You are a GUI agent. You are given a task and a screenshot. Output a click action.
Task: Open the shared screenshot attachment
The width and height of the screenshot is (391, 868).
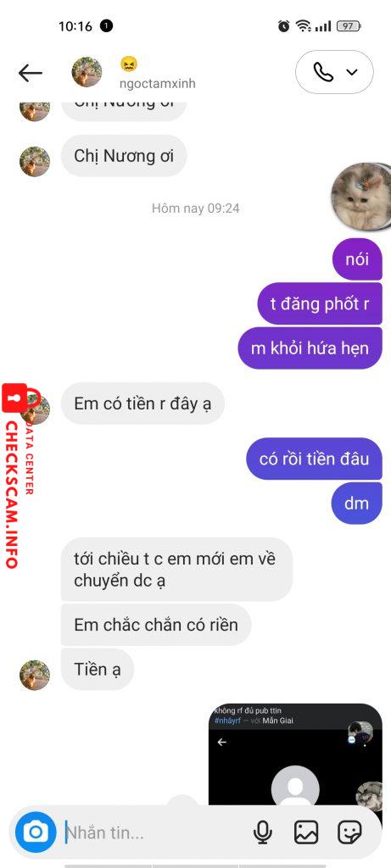[295, 754]
